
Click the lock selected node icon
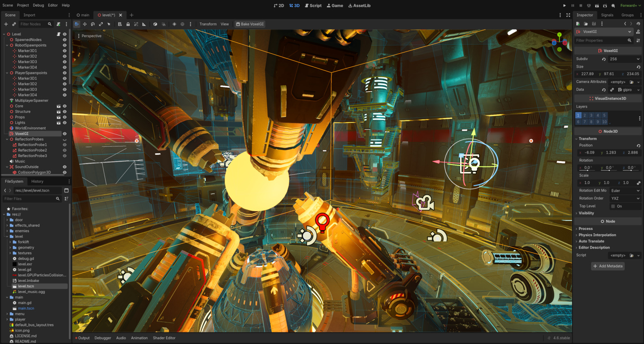pos(128,24)
